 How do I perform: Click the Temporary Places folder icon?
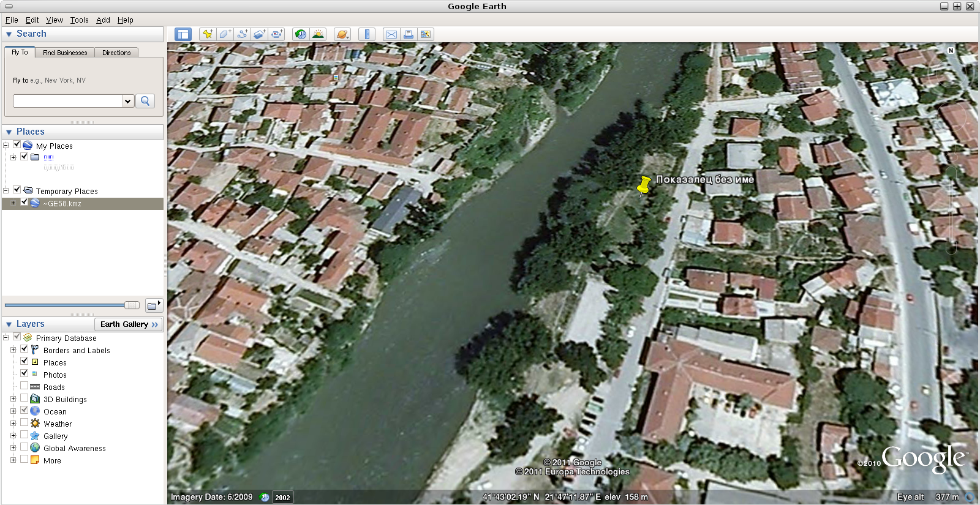coord(28,190)
